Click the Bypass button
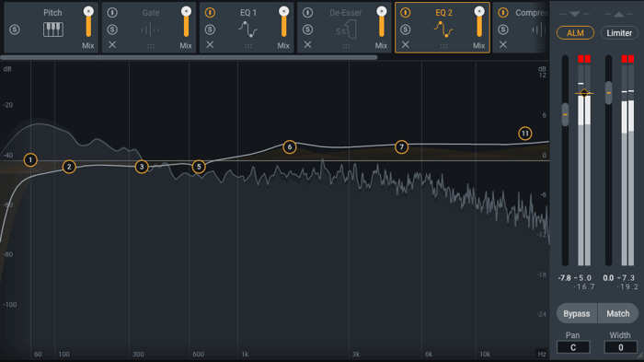 [577, 313]
